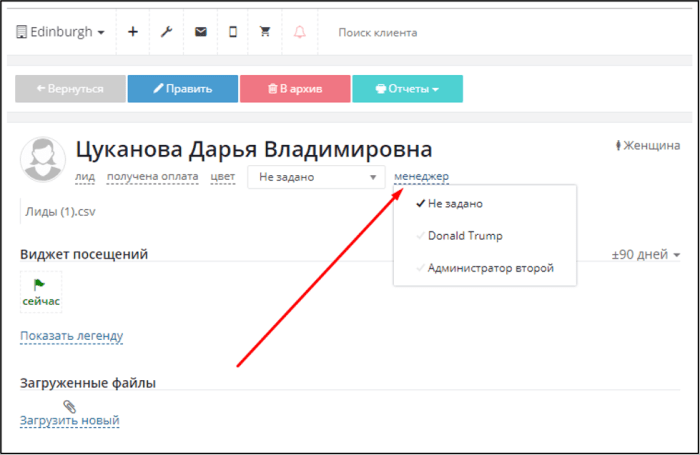Click the Загруженные файлы heading
The height and width of the screenshot is (455, 700).
pyautogui.click(x=88, y=383)
